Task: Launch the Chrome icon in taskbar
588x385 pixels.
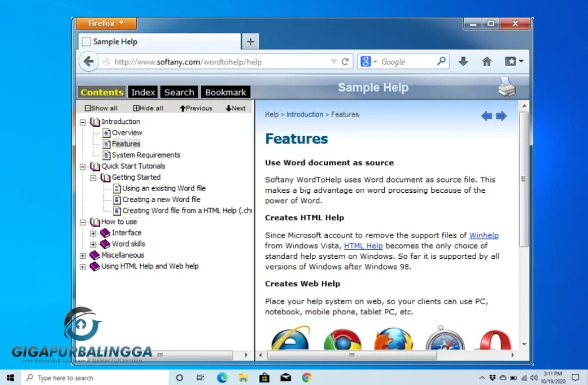Action: pyautogui.click(x=307, y=378)
